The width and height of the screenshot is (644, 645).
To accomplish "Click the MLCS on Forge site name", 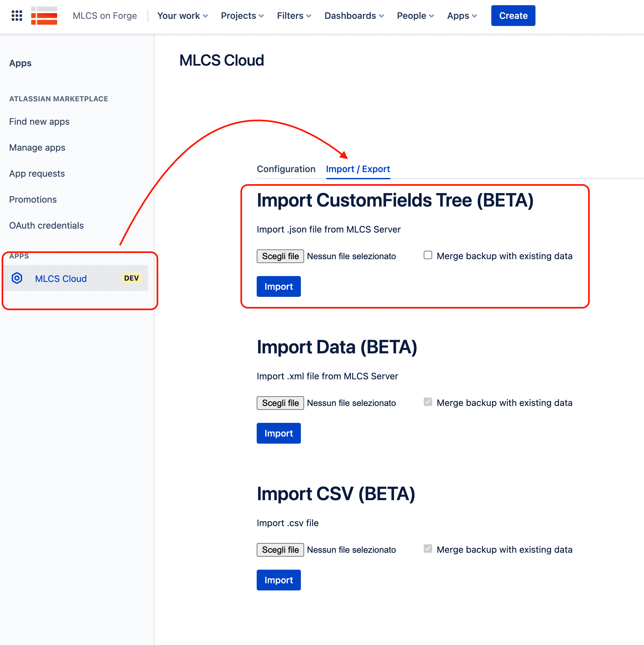I will 105,16.
